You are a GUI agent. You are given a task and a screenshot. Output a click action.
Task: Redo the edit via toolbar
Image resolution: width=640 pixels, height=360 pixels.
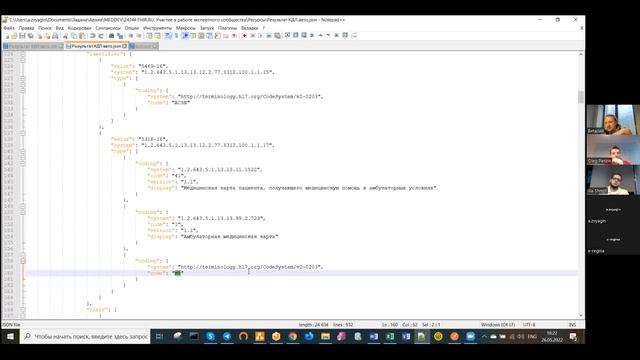[101, 36]
